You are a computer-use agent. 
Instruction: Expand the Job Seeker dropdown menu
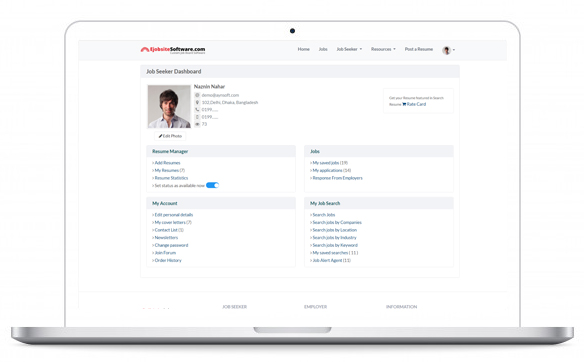tap(349, 49)
